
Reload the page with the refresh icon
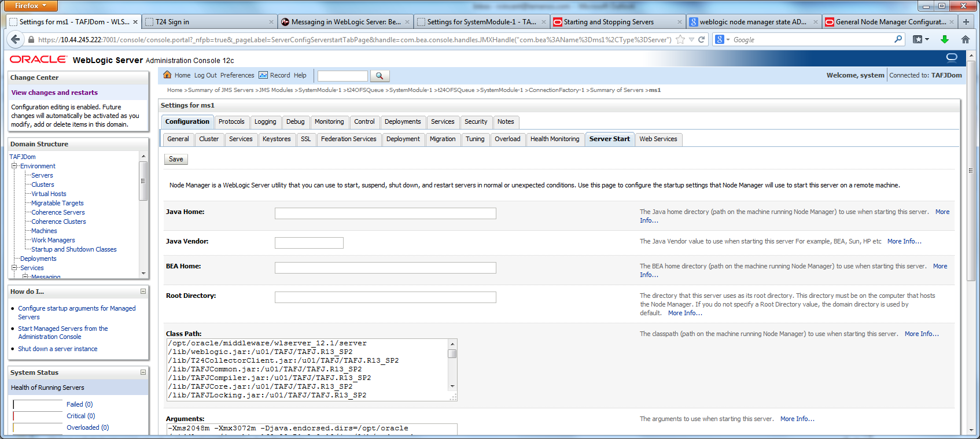coord(702,39)
